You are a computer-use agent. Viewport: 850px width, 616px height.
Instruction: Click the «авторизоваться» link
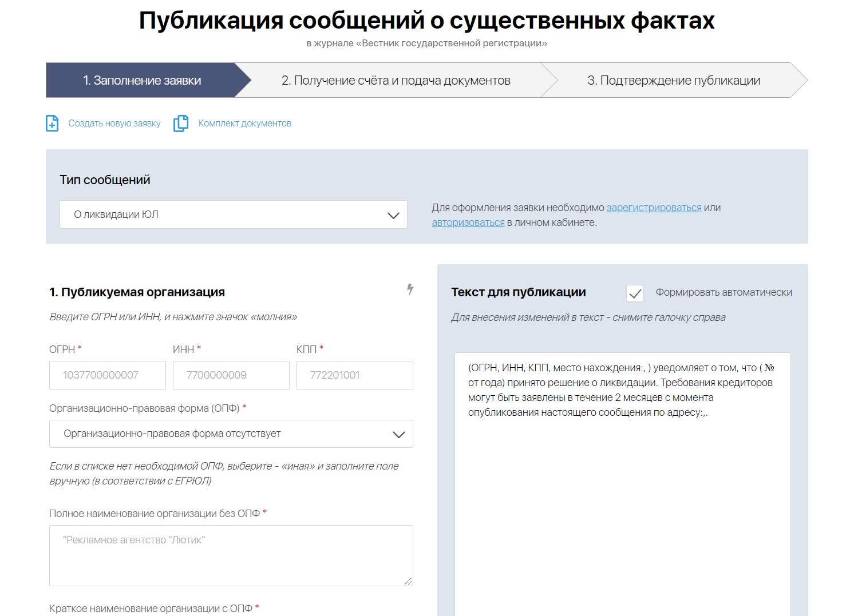[468, 222]
